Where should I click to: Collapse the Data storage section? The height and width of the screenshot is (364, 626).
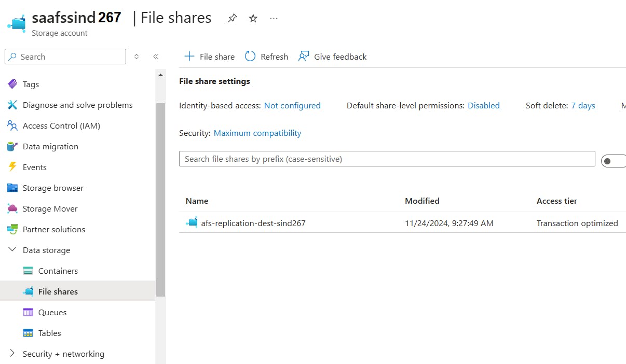[12, 249]
